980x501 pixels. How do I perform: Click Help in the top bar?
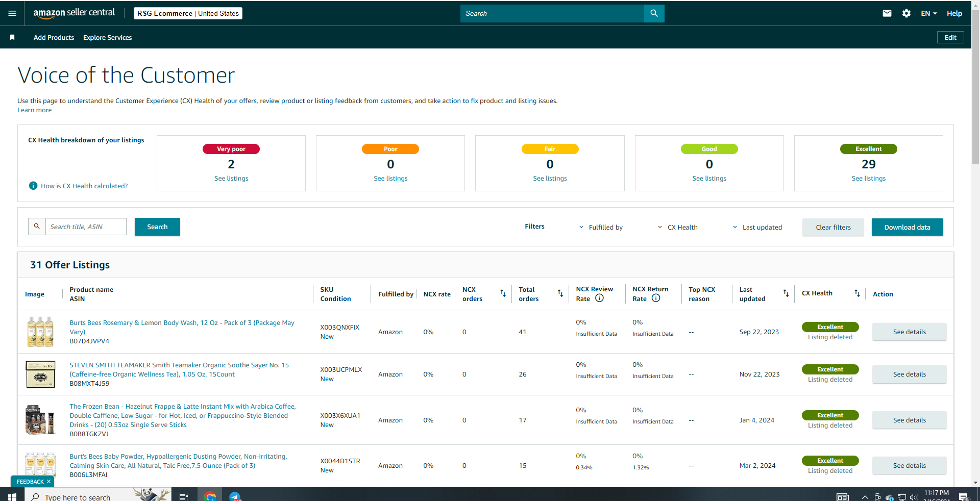(954, 13)
